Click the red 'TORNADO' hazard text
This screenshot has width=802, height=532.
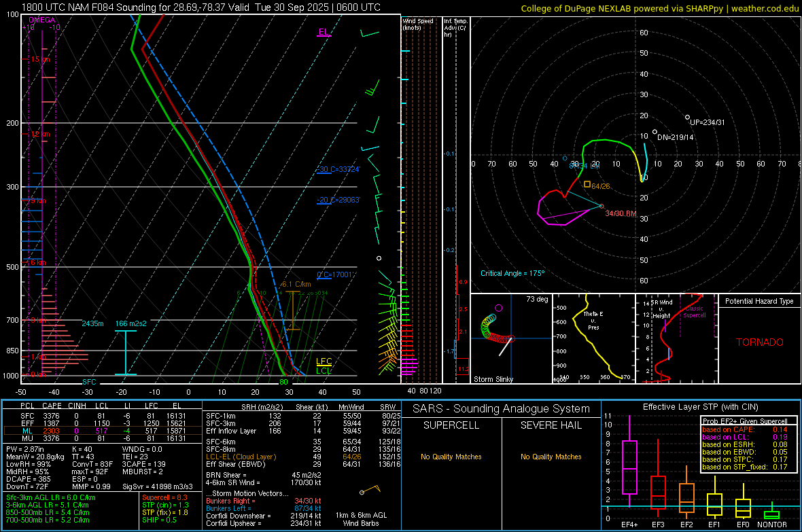point(760,342)
